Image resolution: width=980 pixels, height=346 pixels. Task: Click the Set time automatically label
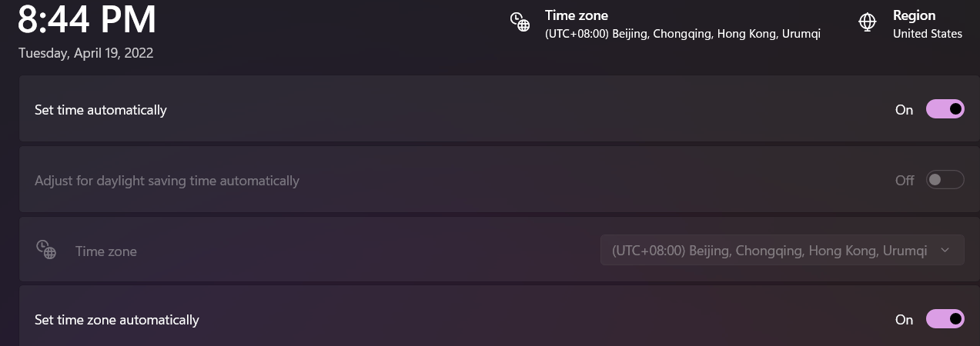click(x=101, y=109)
